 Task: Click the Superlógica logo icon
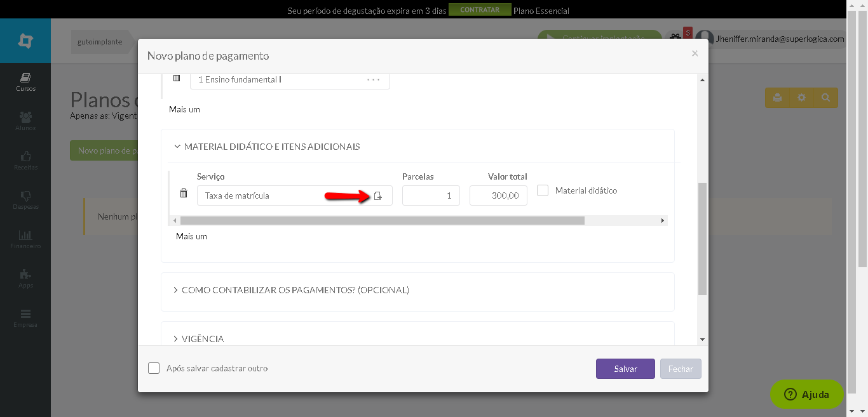coord(25,41)
